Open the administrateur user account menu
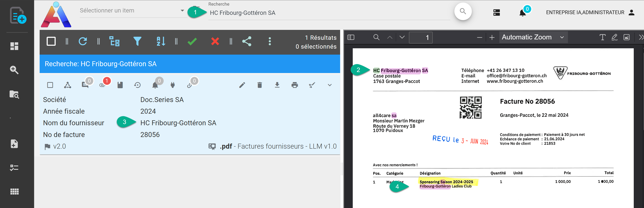This screenshot has width=644, height=208. (x=631, y=12)
